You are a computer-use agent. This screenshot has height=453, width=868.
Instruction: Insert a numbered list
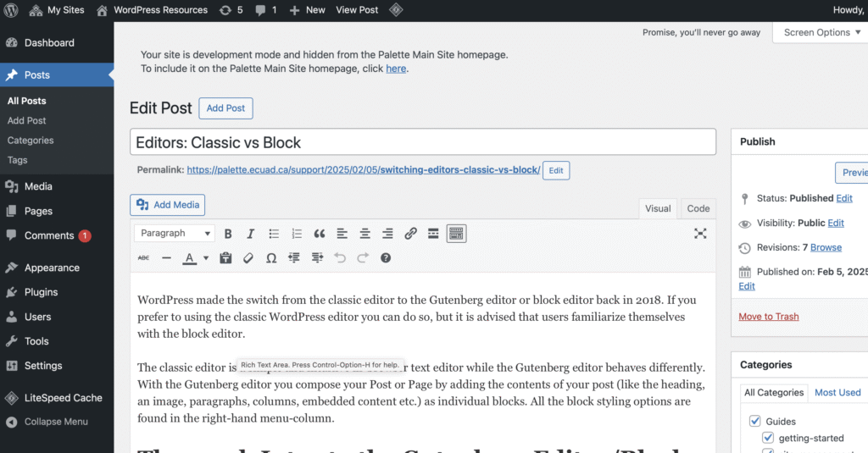click(x=297, y=234)
